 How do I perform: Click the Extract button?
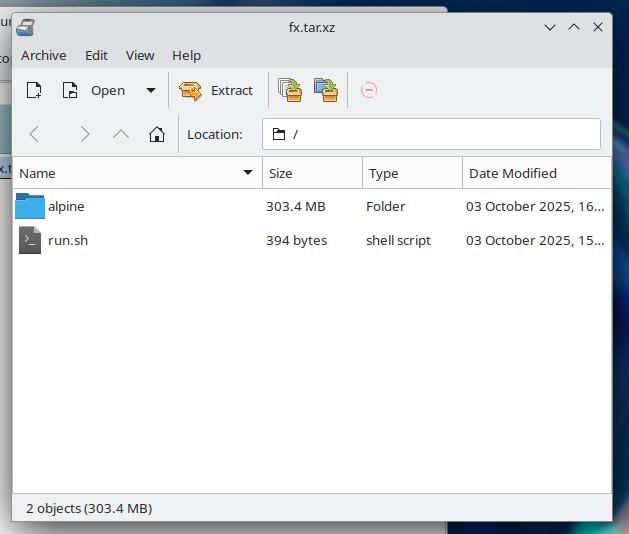[x=217, y=90]
